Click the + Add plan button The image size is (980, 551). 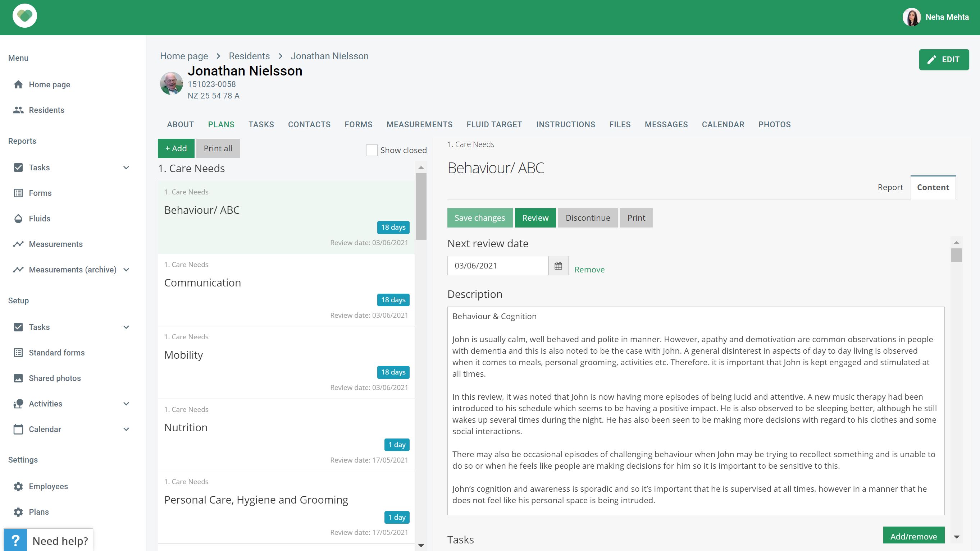pos(176,148)
